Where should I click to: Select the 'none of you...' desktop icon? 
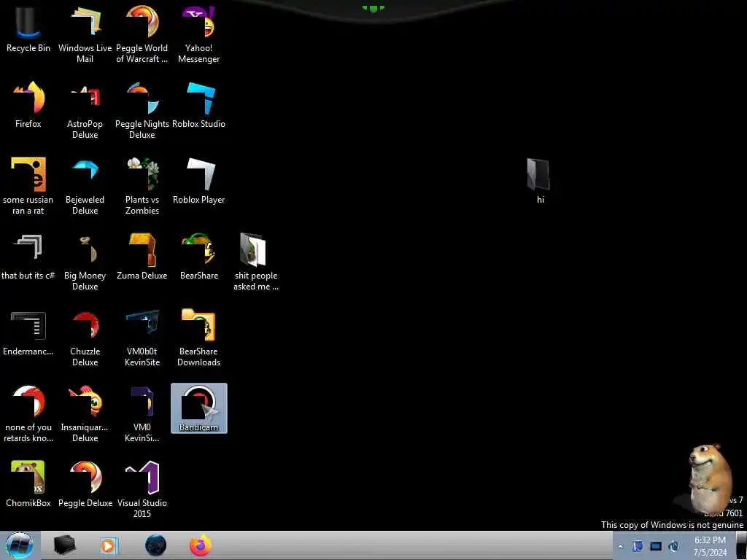pos(28,413)
